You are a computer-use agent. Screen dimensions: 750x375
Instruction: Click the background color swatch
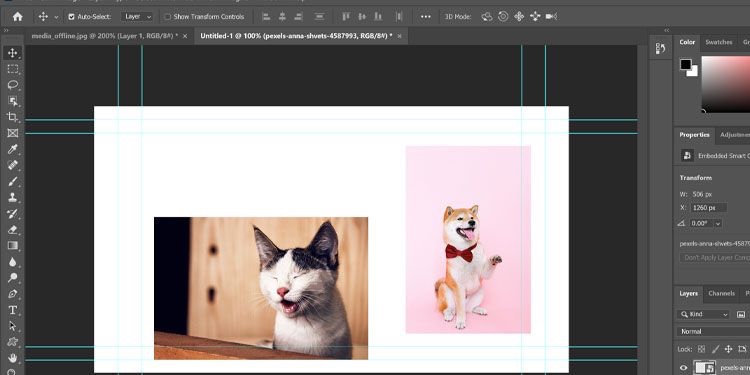coord(694,73)
